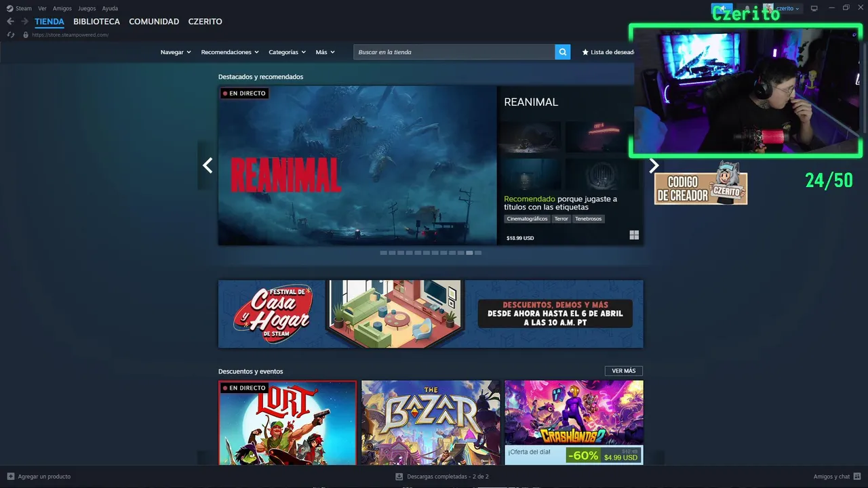
Task: Click the -60% discount badge on Crashlands 2
Action: tap(584, 455)
